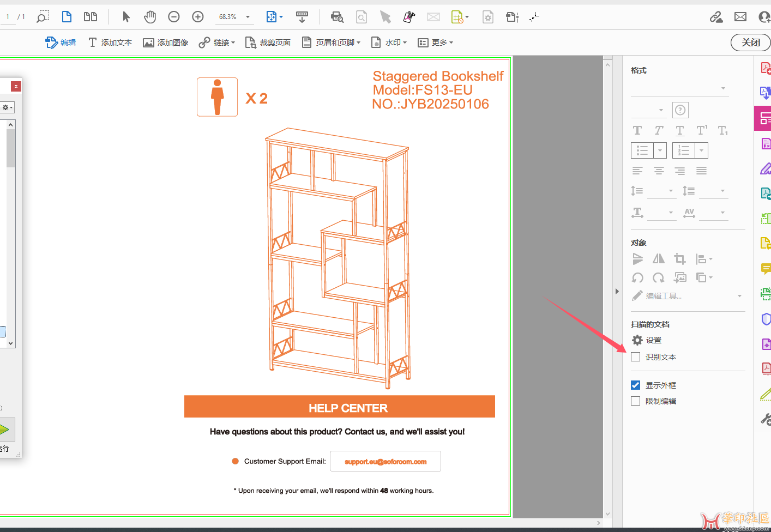The image size is (771, 532).
Task: Center align text in format panel
Action: click(x=659, y=171)
